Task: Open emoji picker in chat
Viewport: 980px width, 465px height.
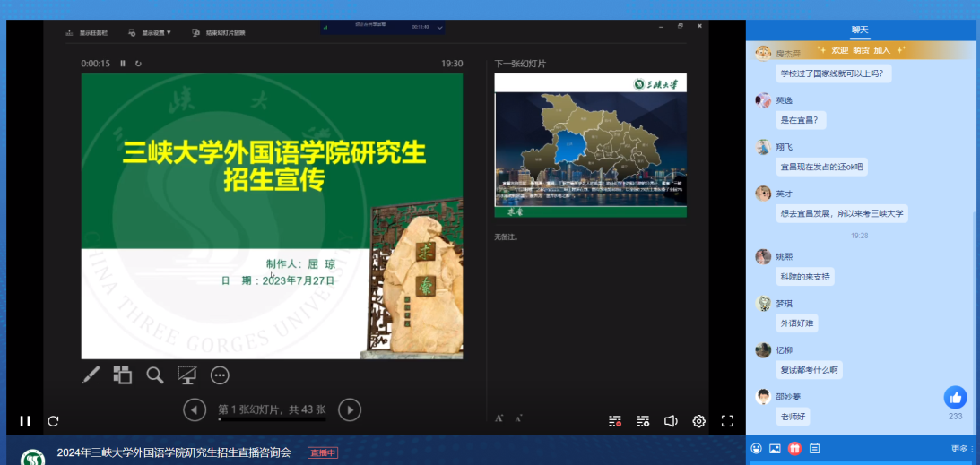Action: (x=756, y=448)
